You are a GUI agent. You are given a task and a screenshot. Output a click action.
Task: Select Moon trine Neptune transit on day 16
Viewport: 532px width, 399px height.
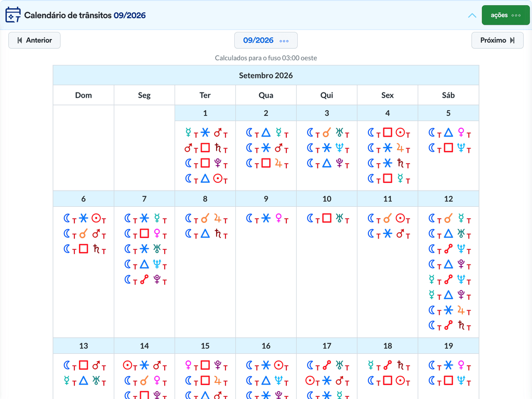267,381
